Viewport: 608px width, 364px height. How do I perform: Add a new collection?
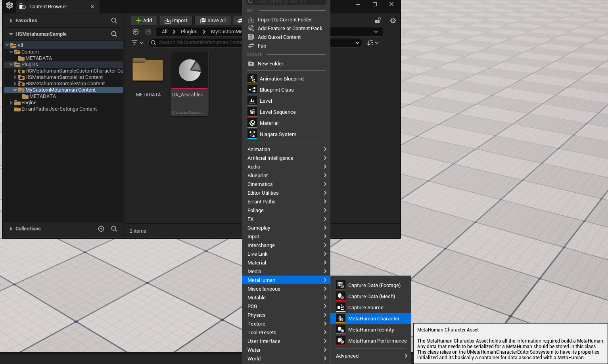pyautogui.click(x=101, y=229)
